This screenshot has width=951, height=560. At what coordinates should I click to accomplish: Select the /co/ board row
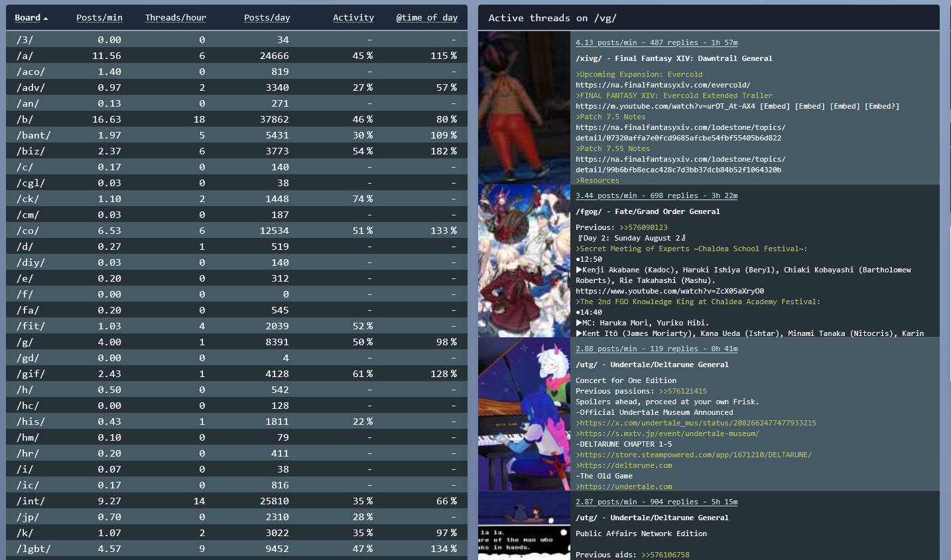(x=237, y=231)
